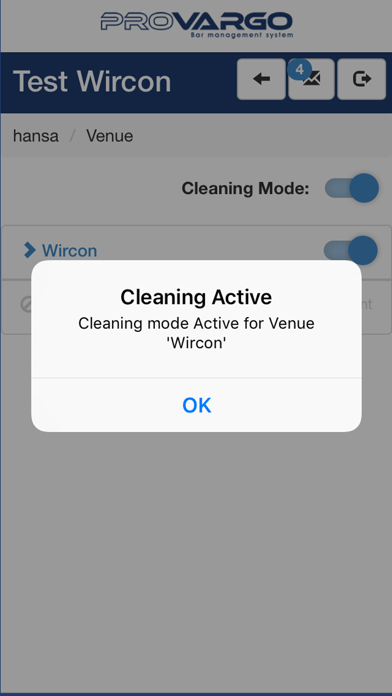Click the partially hidden text right of dialog
Image resolution: width=392 pixels, height=696 pixels.
coord(367,304)
